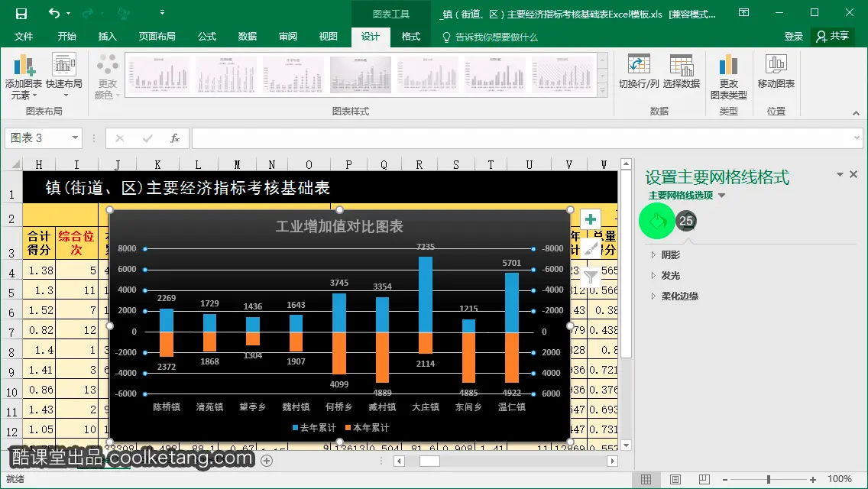868x489 pixels.
Task: Click into the formula bar field
Action: coord(522,138)
